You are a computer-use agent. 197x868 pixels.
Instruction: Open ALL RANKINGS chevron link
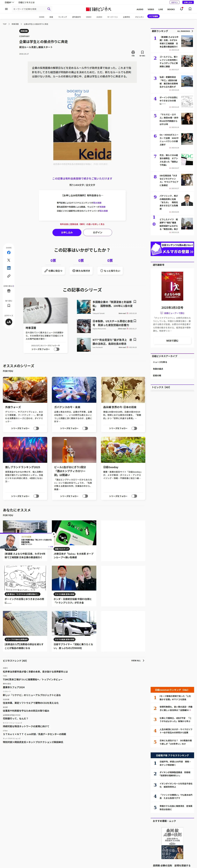point(185,31)
